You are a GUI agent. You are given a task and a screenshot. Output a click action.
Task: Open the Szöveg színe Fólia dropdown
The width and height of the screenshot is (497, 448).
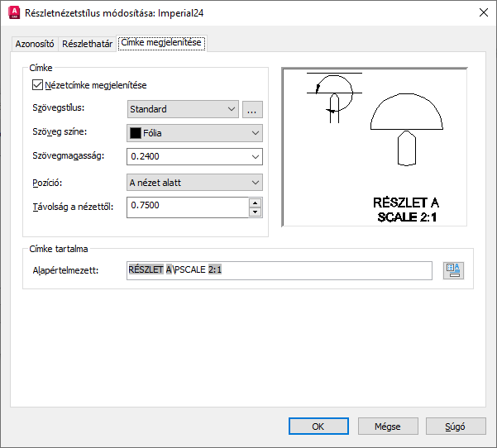click(x=194, y=133)
